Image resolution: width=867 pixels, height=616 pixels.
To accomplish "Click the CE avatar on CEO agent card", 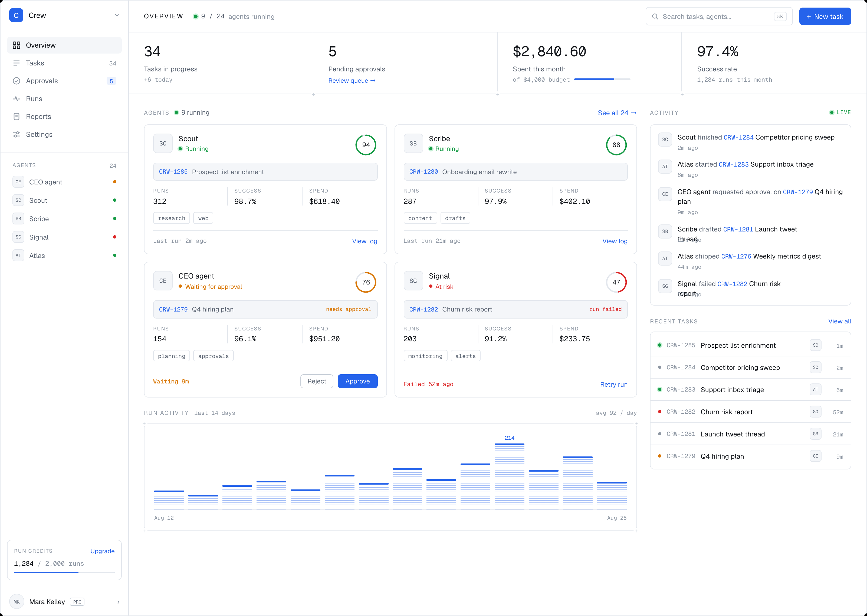I will coord(163,281).
